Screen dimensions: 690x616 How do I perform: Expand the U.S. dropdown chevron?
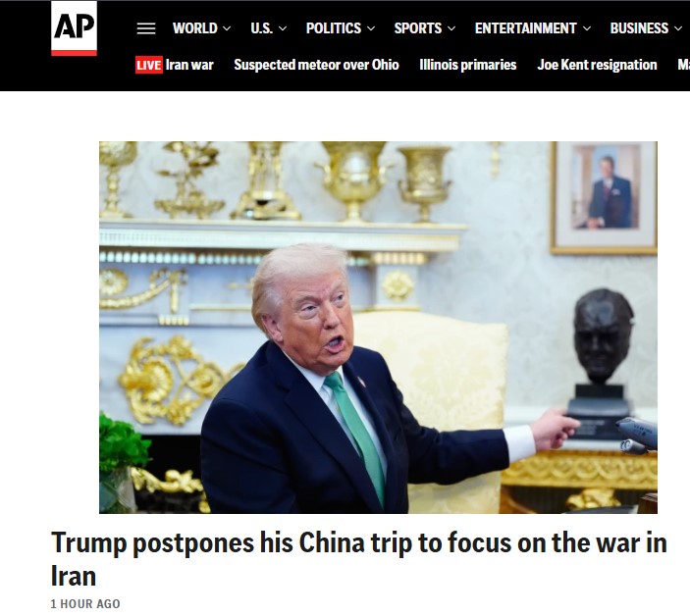point(283,28)
